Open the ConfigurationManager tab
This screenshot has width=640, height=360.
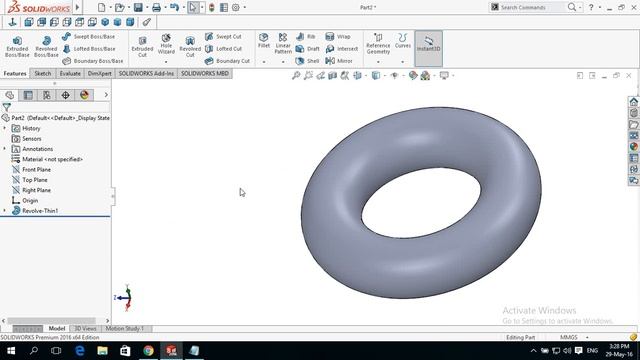(47, 95)
